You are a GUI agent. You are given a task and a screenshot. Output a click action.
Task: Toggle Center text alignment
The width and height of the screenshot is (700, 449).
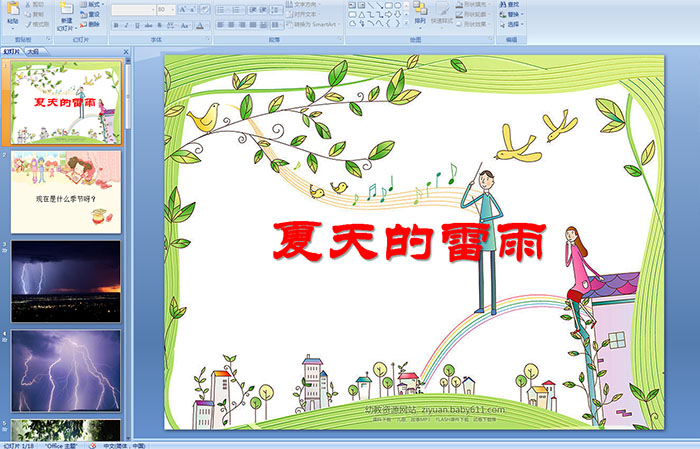pos(231,25)
